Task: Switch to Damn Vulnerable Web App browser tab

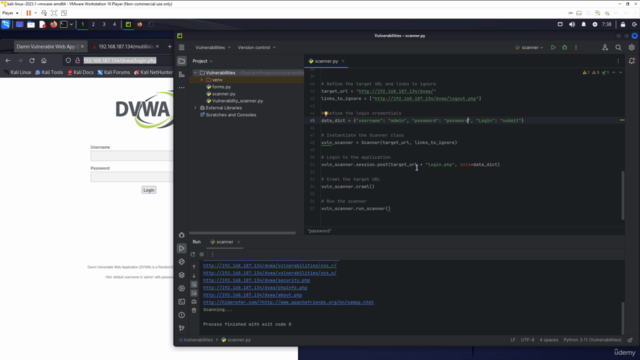Action: (50, 47)
